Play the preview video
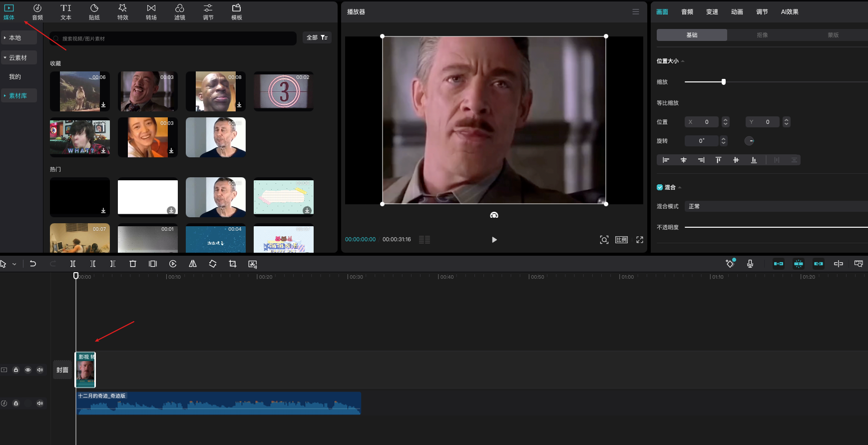This screenshot has width=868, height=445. click(494, 240)
